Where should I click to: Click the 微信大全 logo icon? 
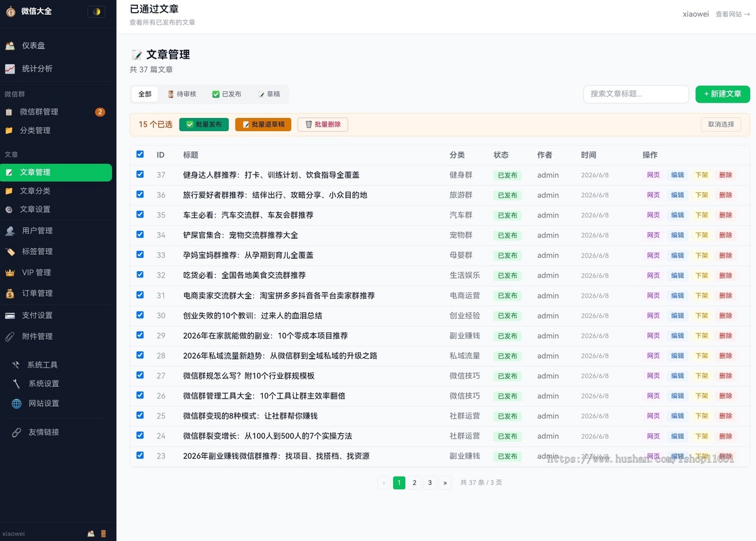11,11
